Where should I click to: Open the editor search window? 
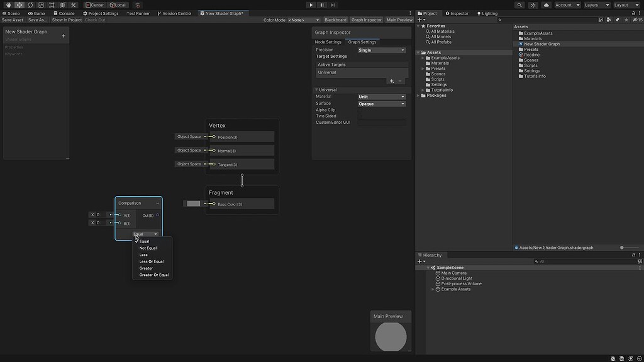pos(520,4)
